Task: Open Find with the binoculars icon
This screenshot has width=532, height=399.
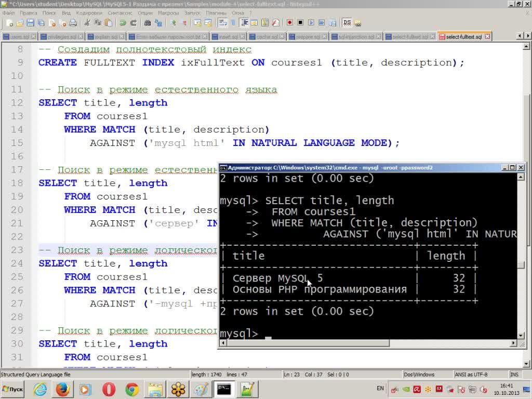Action: [x=148, y=23]
